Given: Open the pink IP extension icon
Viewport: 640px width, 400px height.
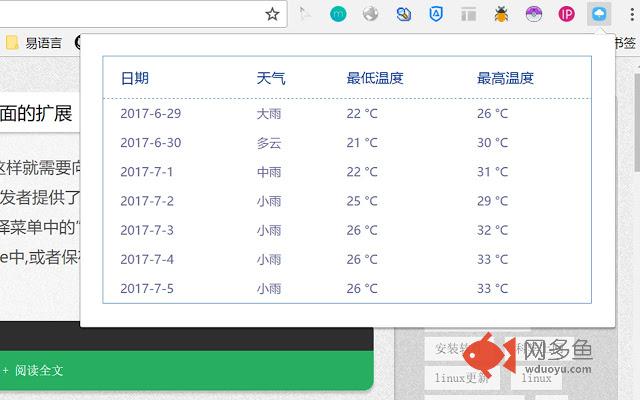Looking at the screenshot, I should tap(567, 14).
